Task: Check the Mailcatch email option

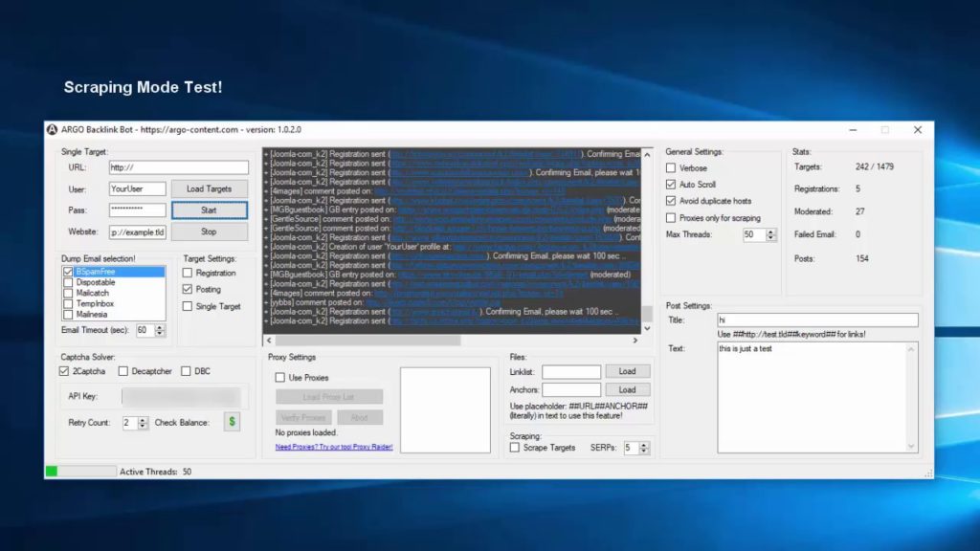Action: tap(68, 293)
